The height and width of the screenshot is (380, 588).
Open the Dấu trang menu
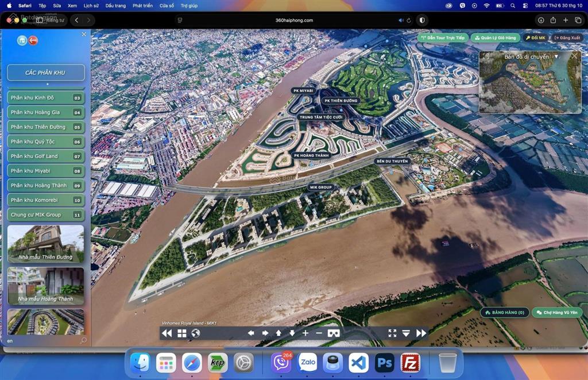tap(115, 6)
